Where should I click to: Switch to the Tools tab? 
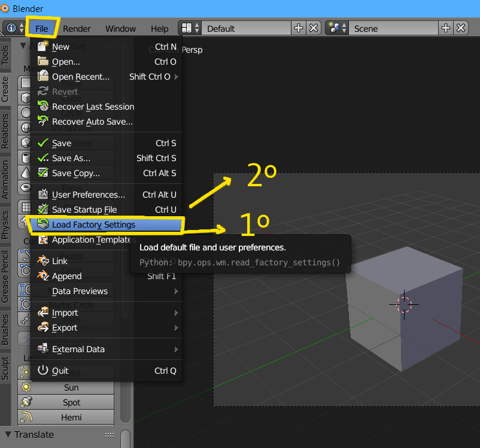(5, 55)
